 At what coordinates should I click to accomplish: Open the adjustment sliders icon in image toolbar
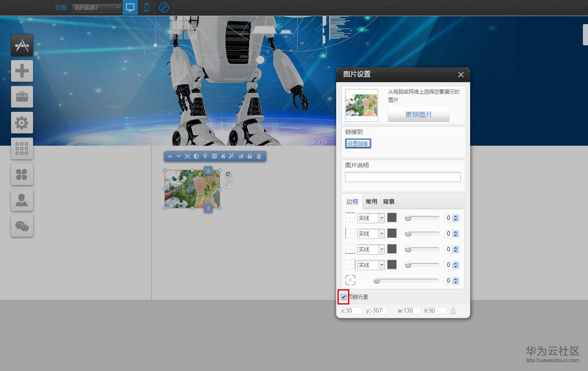(214, 156)
